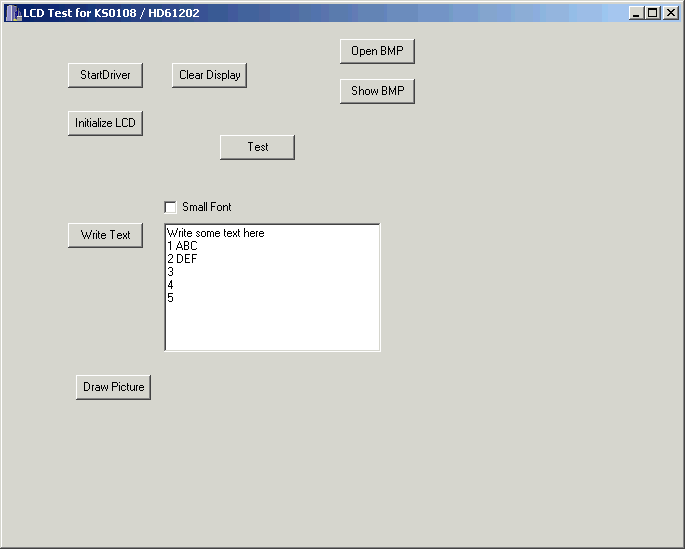685x549 pixels.
Task: Click line "5" in the text box
Action: (170, 298)
